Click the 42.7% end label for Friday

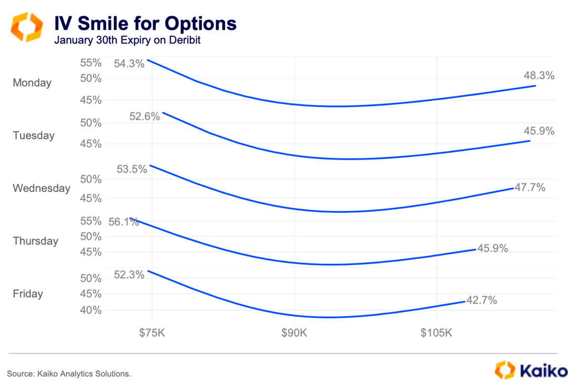coord(481,301)
